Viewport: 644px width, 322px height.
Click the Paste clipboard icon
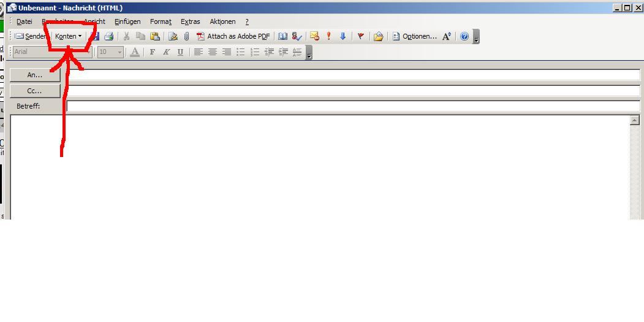154,36
